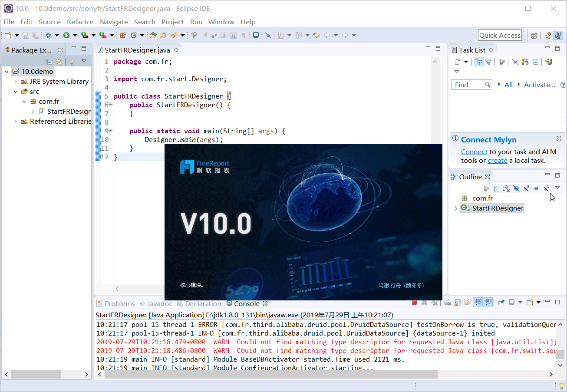This screenshot has height=392, width=567.
Task: Click the Connect link in Mylyn
Action: [474, 152]
